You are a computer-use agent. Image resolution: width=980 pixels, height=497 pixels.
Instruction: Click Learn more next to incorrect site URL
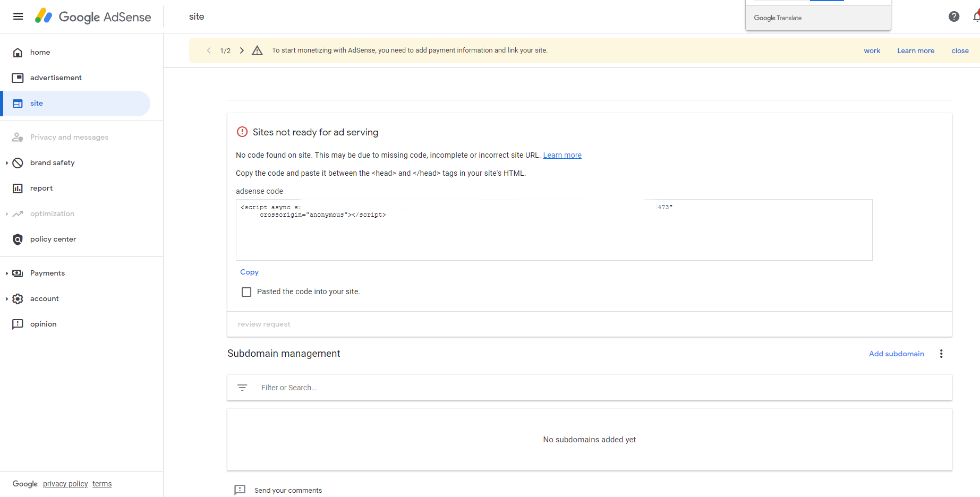[x=562, y=155]
